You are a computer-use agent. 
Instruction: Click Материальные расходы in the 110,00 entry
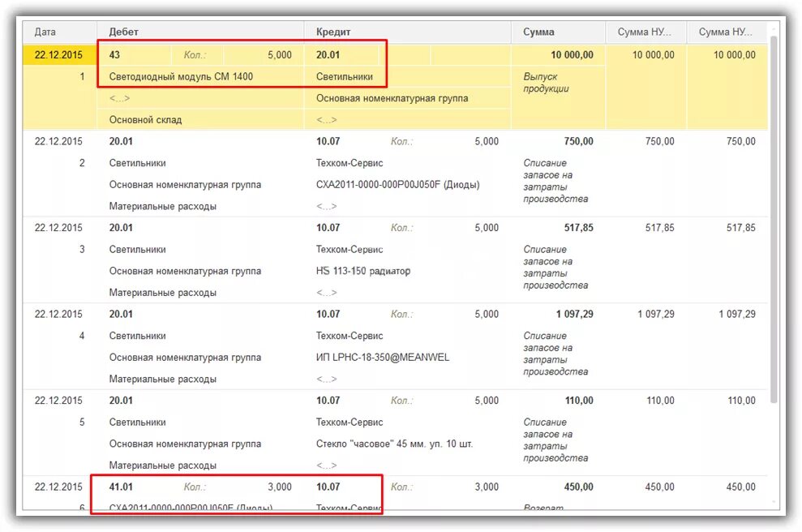[163, 466]
